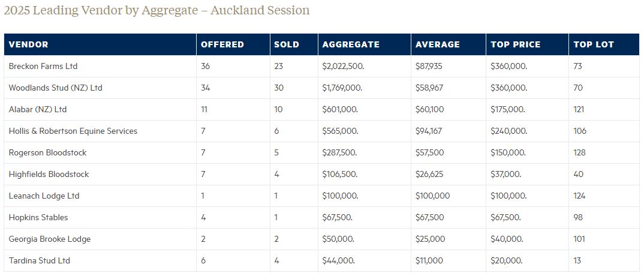Click the TOP PRICE column header
The height and width of the screenshot is (279, 644).
coord(516,44)
